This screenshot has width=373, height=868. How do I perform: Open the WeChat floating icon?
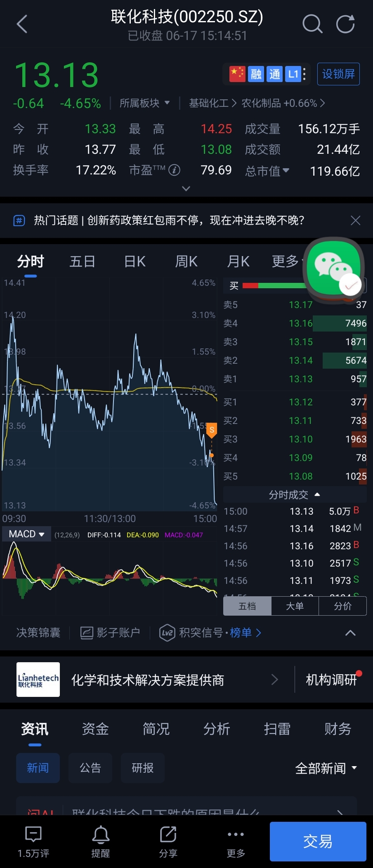pos(334,268)
